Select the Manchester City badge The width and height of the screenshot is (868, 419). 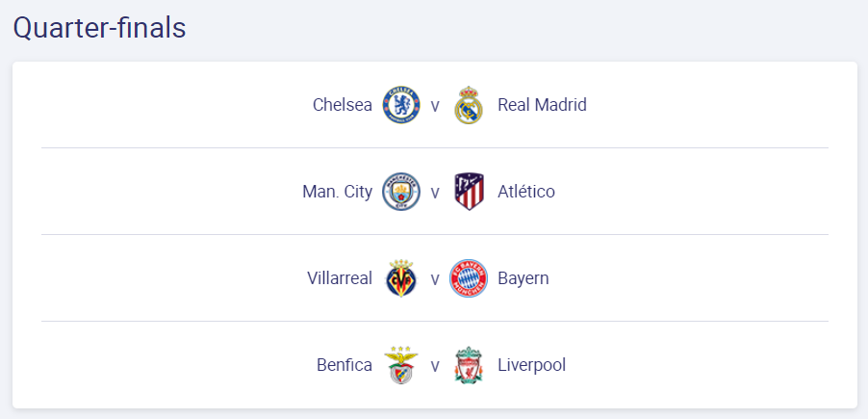pos(401,192)
